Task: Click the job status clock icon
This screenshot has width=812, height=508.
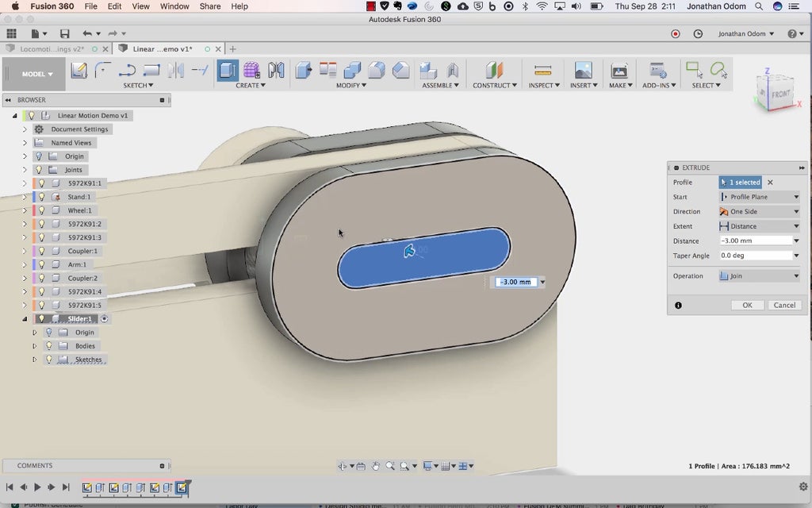Action: (698, 34)
